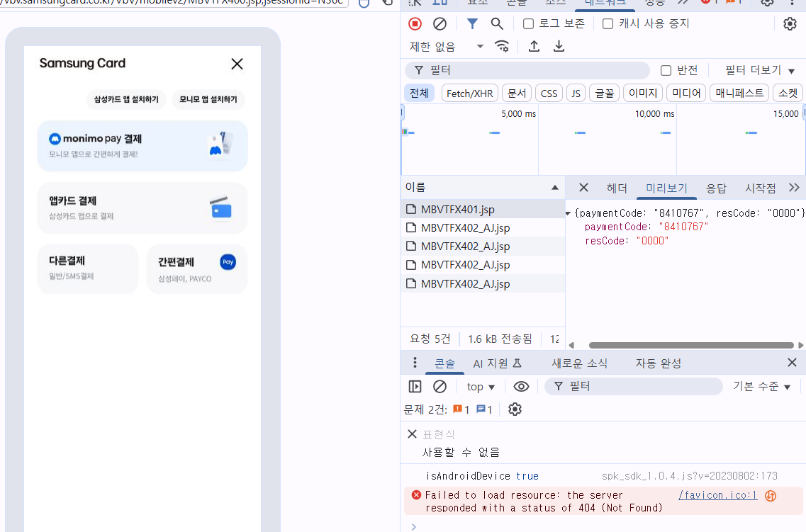Click the red error icon on the 404 message
Viewport: 806px width, 532px height.
pyautogui.click(x=416, y=495)
